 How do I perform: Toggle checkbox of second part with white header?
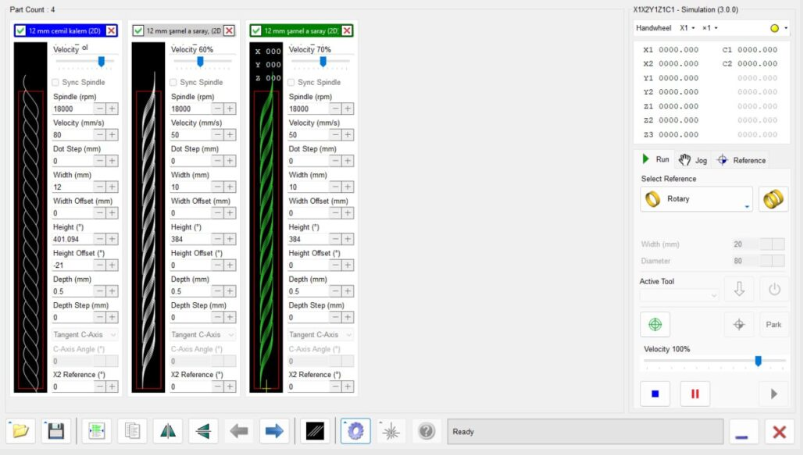138,31
